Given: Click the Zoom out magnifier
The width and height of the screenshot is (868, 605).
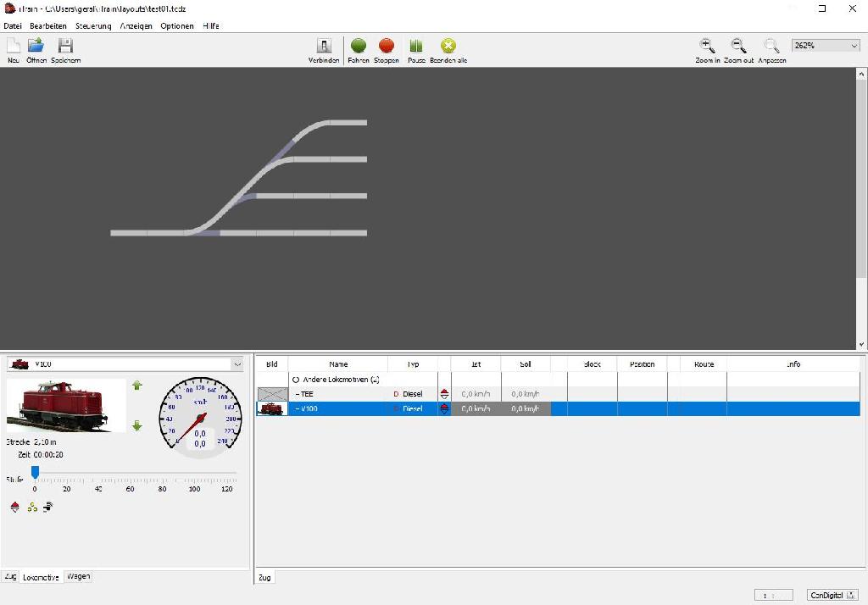Looking at the screenshot, I should pyautogui.click(x=738, y=46).
